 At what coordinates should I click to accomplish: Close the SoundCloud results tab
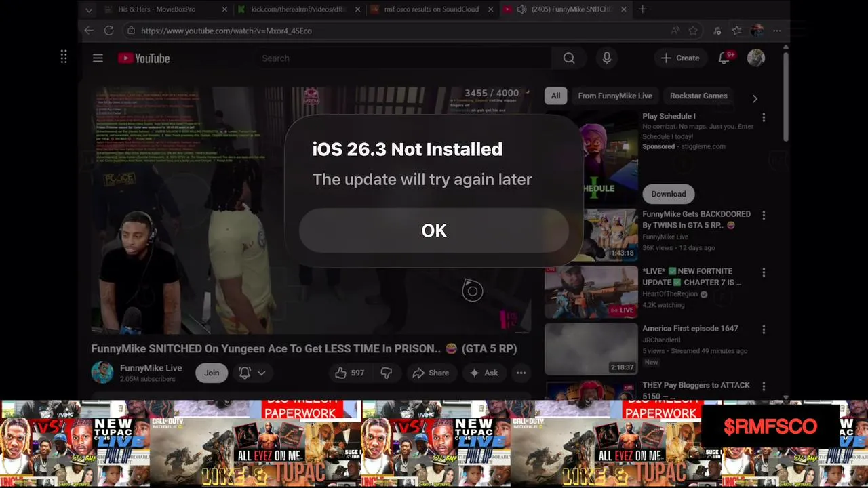point(490,9)
